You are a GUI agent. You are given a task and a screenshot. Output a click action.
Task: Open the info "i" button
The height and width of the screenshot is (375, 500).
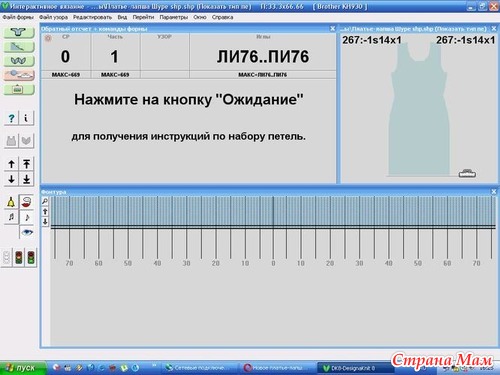[26, 118]
